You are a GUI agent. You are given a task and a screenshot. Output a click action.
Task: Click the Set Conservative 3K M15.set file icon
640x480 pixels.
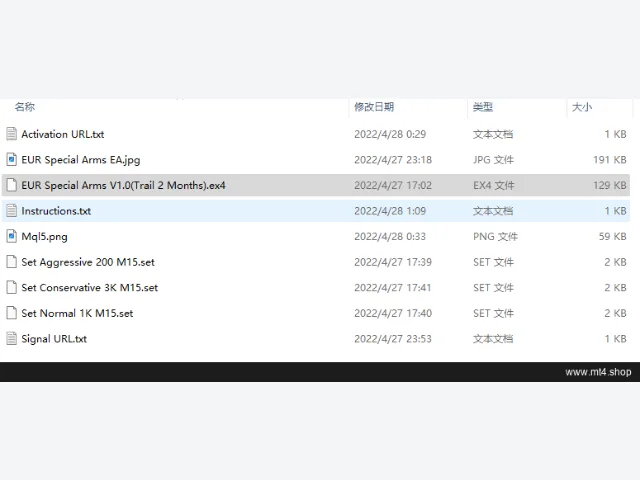pyautogui.click(x=11, y=287)
